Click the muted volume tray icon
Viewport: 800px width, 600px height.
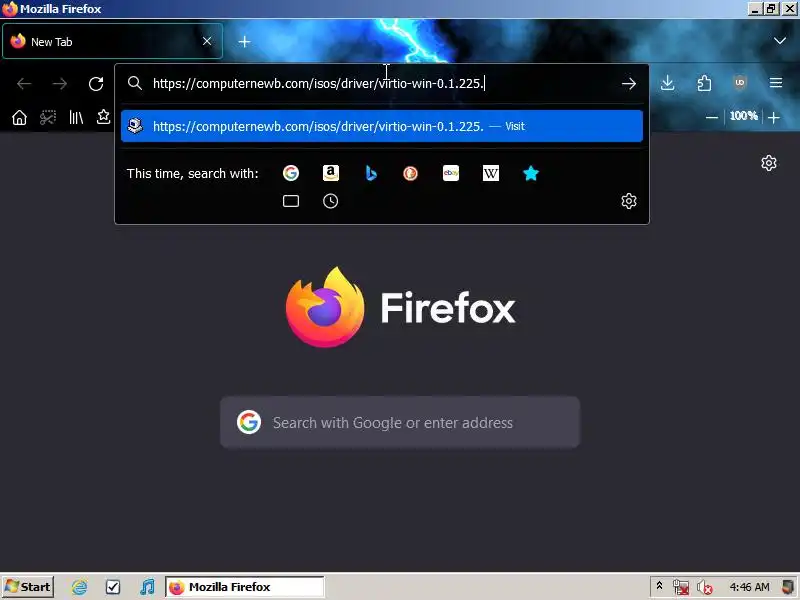coord(705,588)
